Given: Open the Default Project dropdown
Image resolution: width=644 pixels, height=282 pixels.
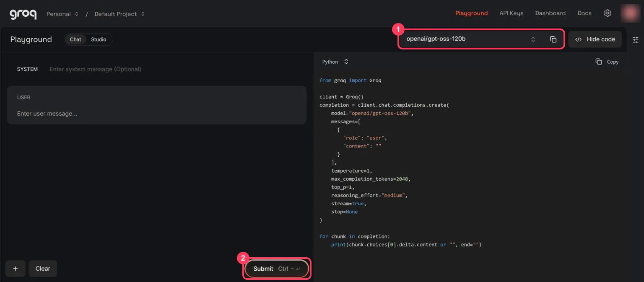Looking at the screenshot, I should point(119,14).
